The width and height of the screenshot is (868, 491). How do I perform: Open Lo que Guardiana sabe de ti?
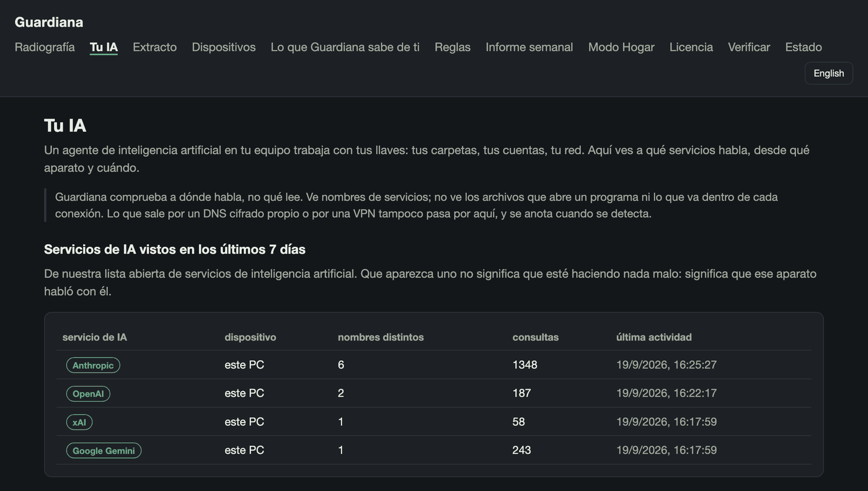[345, 47]
